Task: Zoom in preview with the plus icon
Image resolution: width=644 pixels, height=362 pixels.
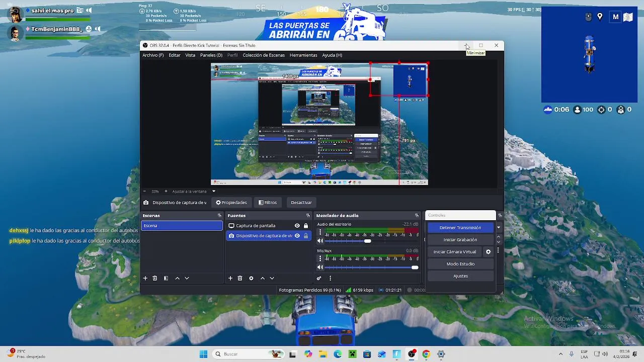Action: [x=166, y=191]
